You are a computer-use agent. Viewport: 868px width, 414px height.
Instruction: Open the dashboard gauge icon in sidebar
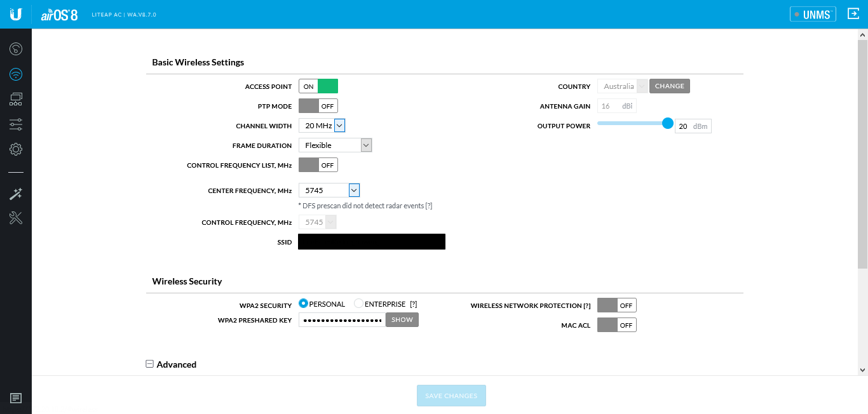click(16, 49)
